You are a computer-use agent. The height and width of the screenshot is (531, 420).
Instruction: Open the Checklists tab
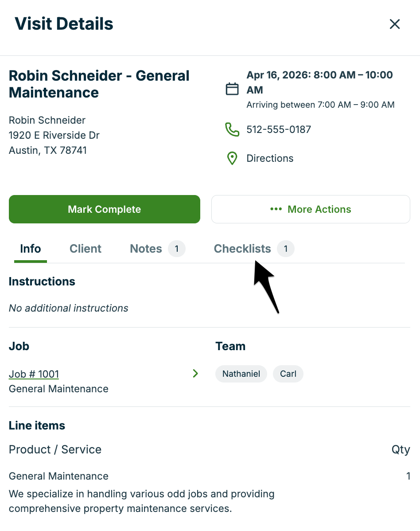[x=242, y=249]
